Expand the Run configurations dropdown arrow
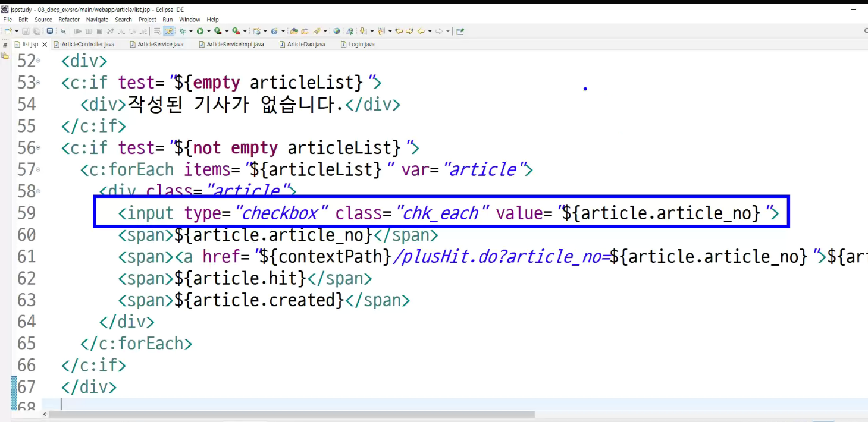Screen dimensions: 868x422 click(x=209, y=31)
